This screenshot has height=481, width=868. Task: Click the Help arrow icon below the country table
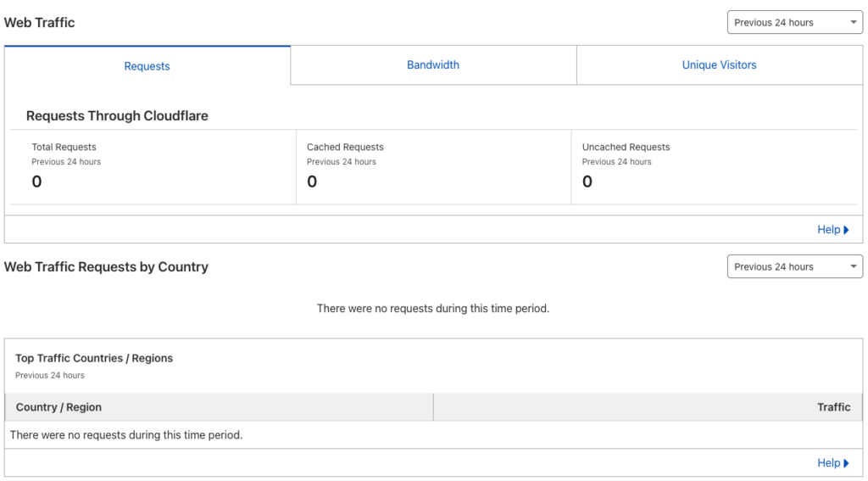tap(846, 463)
